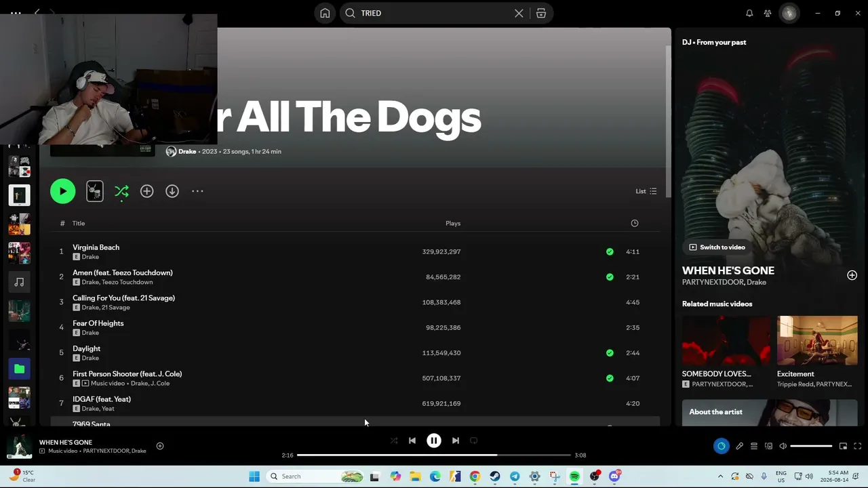Open the miniplayer

[843, 446]
